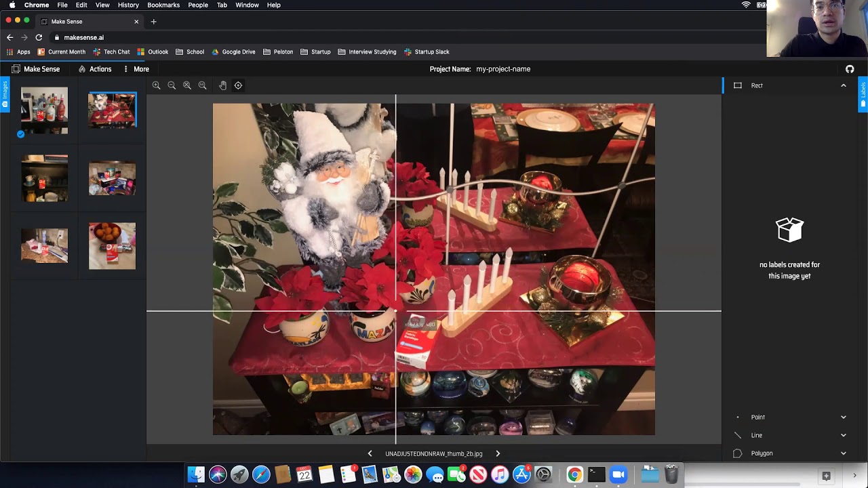Viewport: 868px width, 488px height.
Task: Open Messages app in dock
Action: (x=435, y=474)
